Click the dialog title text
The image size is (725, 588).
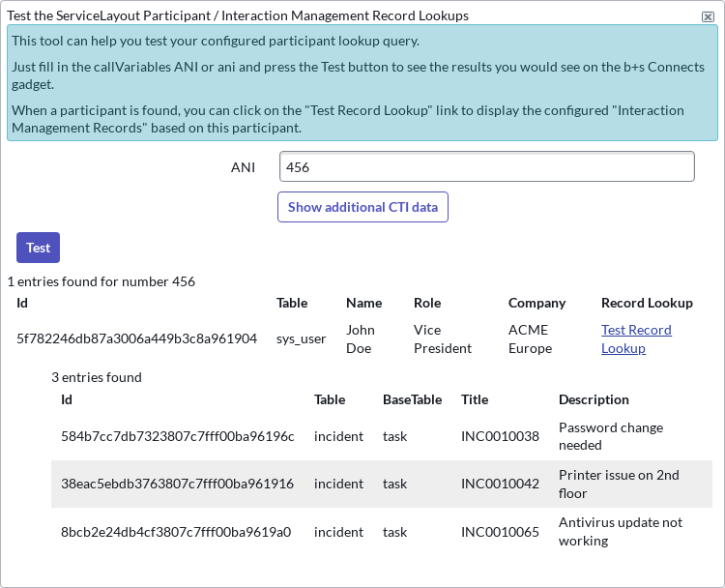(238, 15)
